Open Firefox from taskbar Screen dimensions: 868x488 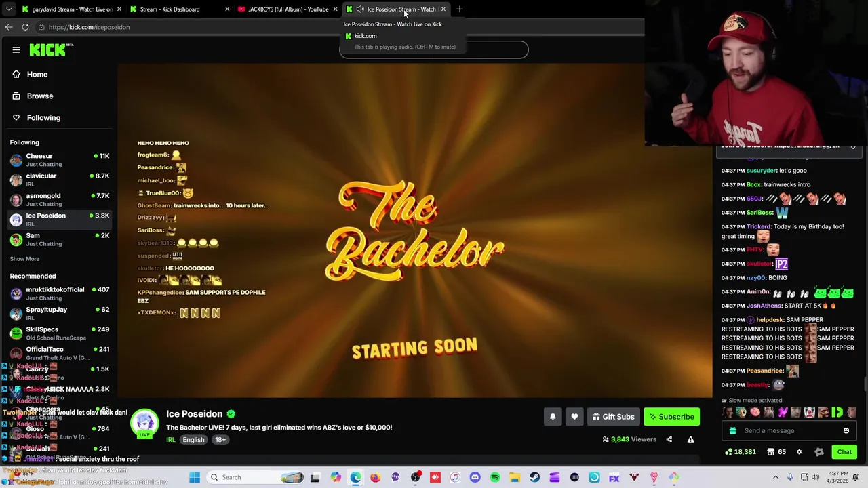click(375, 477)
